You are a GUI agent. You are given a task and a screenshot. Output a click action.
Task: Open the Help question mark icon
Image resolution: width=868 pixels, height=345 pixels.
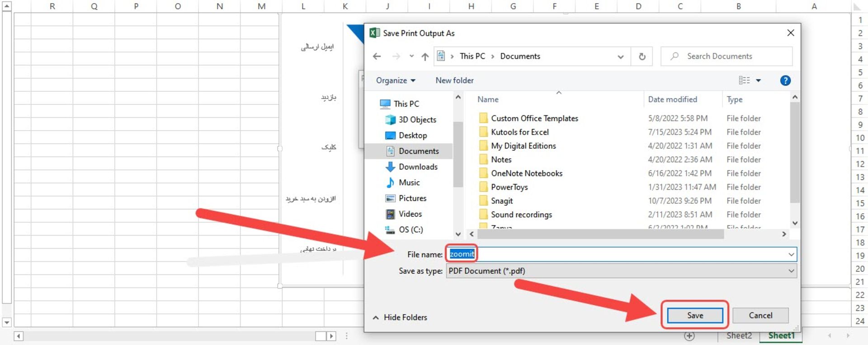pyautogui.click(x=785, y=80)
